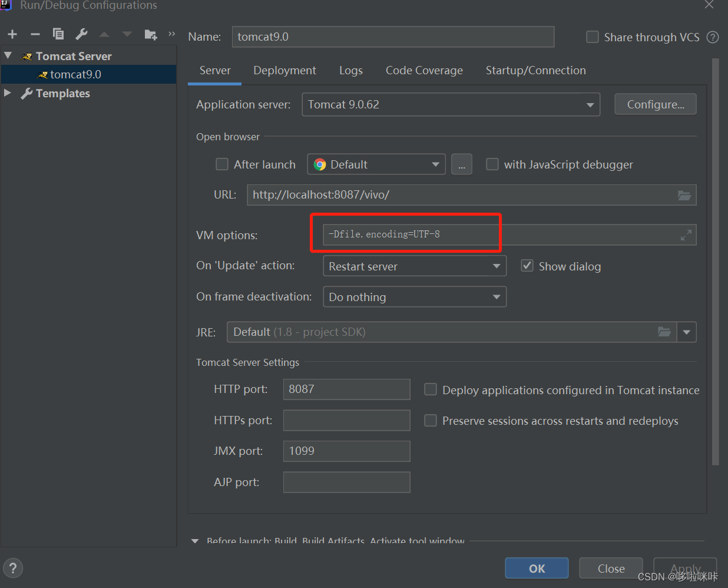Open On frame deactivation Do nothing dropdown
This screenshot has width=728, height=588.
pyautogui.click(x=415, y=297)
